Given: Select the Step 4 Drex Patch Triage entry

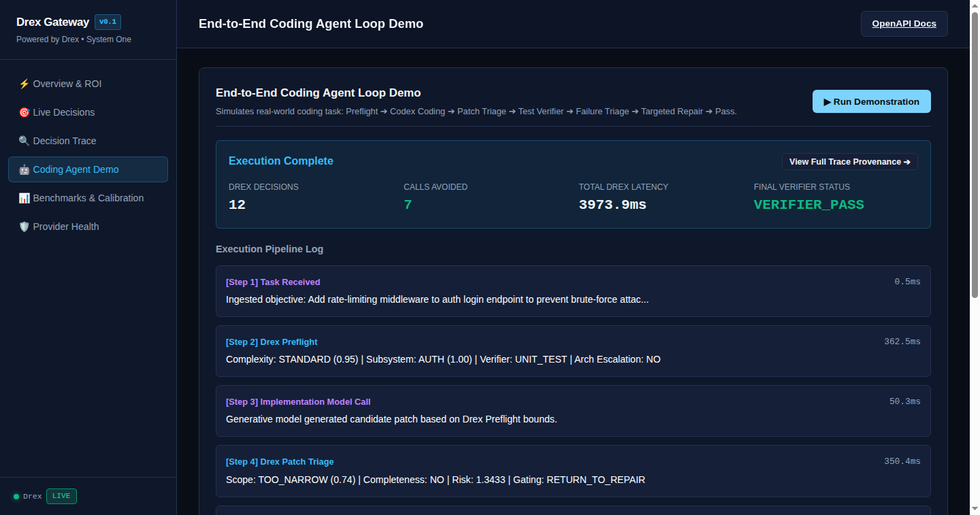Looking at the screenshot, I should tap(573, 471).
